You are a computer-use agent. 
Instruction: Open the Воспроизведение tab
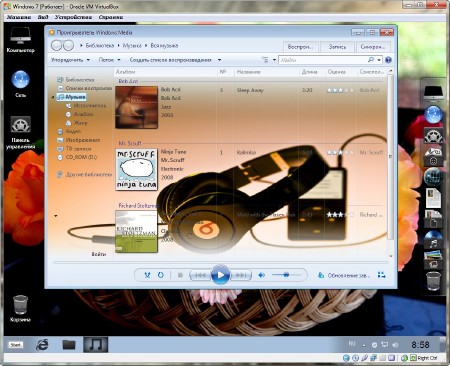[x=300, y=47]
